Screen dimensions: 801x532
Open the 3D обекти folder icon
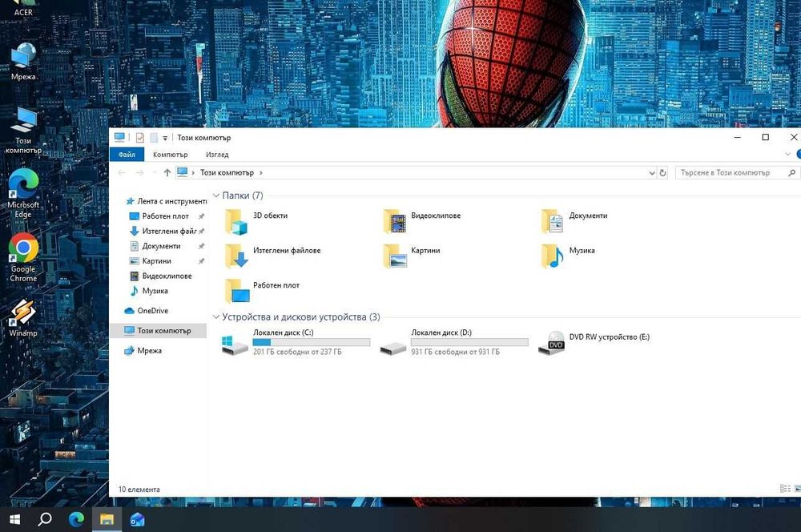pos(236,222)
